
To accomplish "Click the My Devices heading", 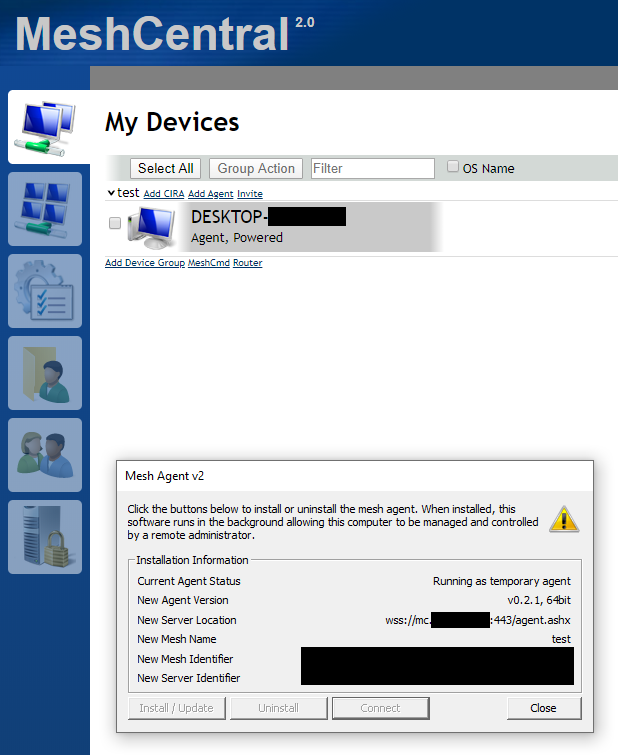I will 172,122.
